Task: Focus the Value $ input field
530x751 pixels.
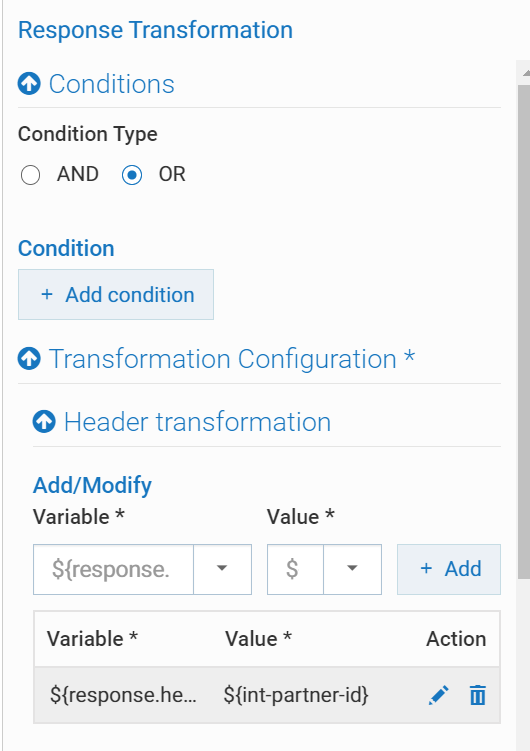Action: click(295, 569)
